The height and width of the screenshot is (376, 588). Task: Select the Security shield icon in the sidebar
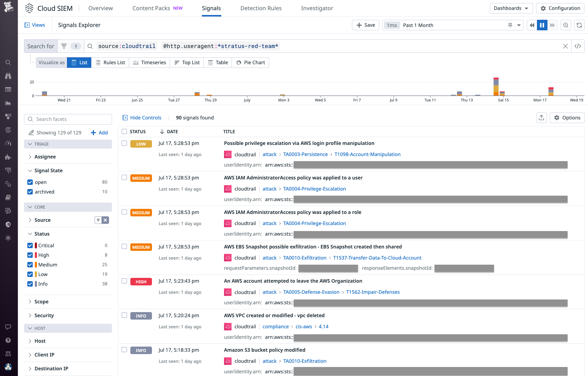(x=8, y=224)
